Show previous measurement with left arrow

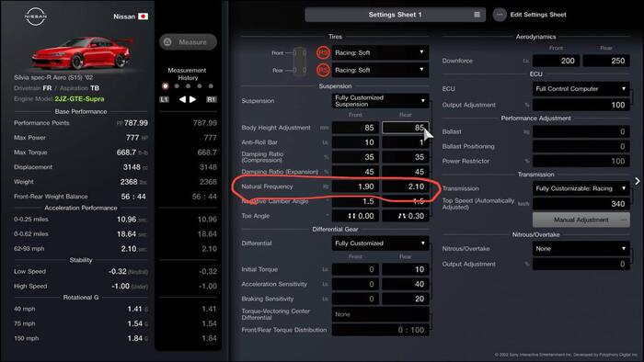point(182,99)
